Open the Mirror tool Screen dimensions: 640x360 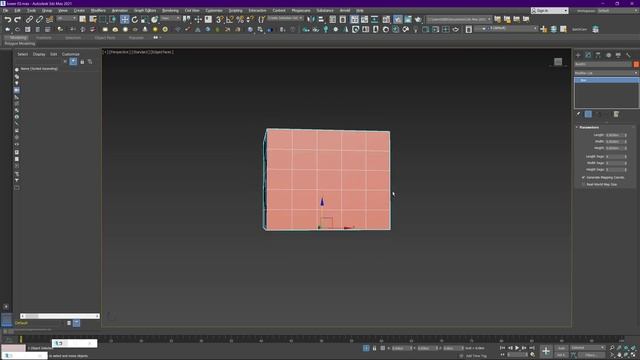coord(311,19)
